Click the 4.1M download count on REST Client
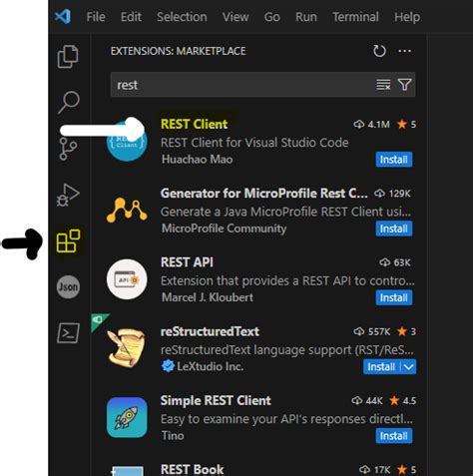 click(371, 125)
